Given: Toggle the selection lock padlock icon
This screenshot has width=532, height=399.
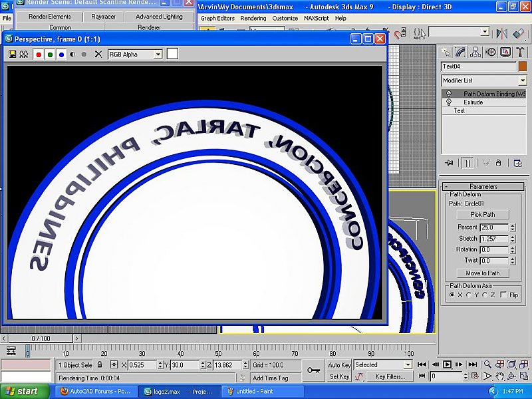Looking at the screenshot, I should (x=99, y=364).
